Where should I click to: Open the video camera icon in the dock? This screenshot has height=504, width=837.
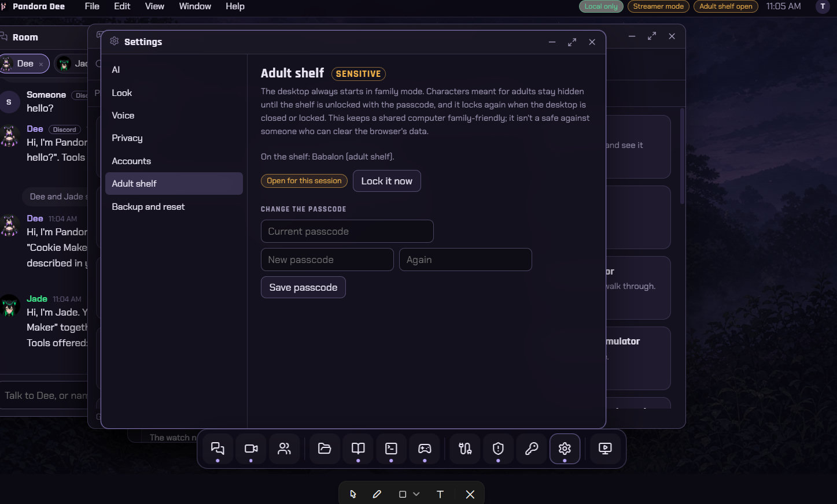[x=251, y=449]
